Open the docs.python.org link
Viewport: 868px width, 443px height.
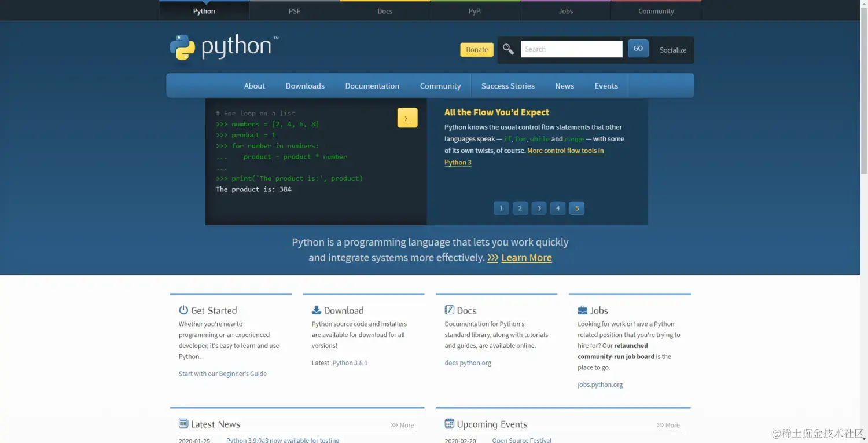[x=468, y=363]
